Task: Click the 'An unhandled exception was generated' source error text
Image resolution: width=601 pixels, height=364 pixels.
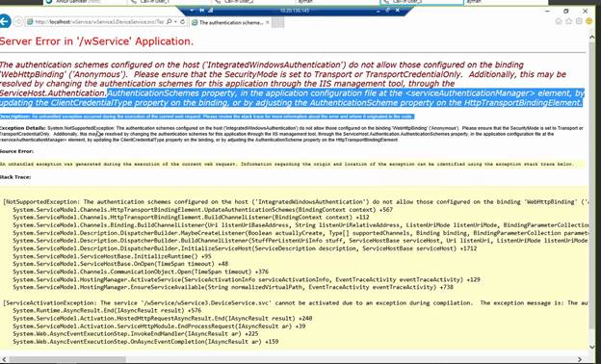Action: click(x=286, y=164)
